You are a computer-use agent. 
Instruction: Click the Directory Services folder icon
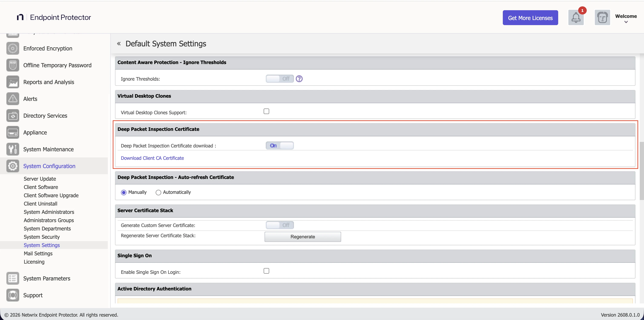coord(13,116)
